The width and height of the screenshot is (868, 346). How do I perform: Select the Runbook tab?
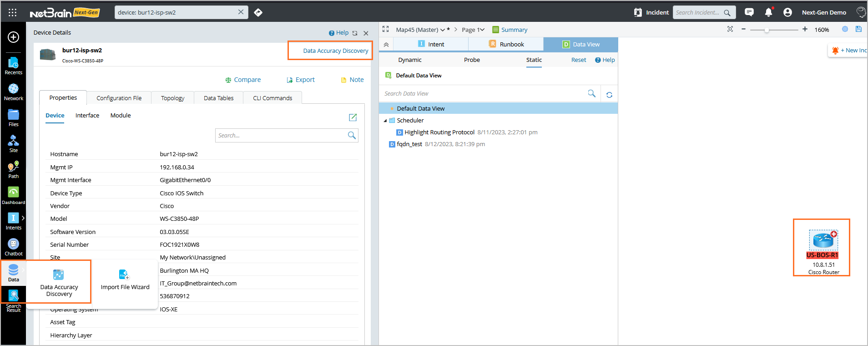coord(506,44)
